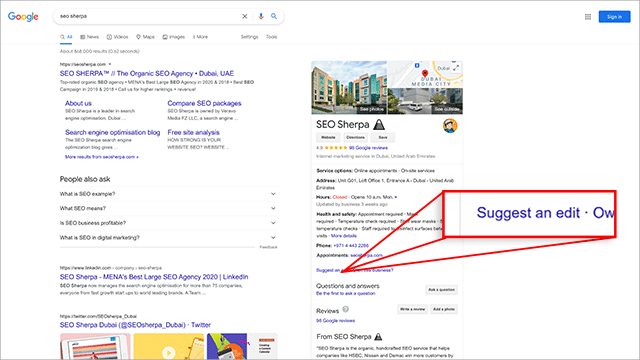640x360 pixels.
Task: Open the seosherpa.com URL dropdown arrow
Action: 110,64
